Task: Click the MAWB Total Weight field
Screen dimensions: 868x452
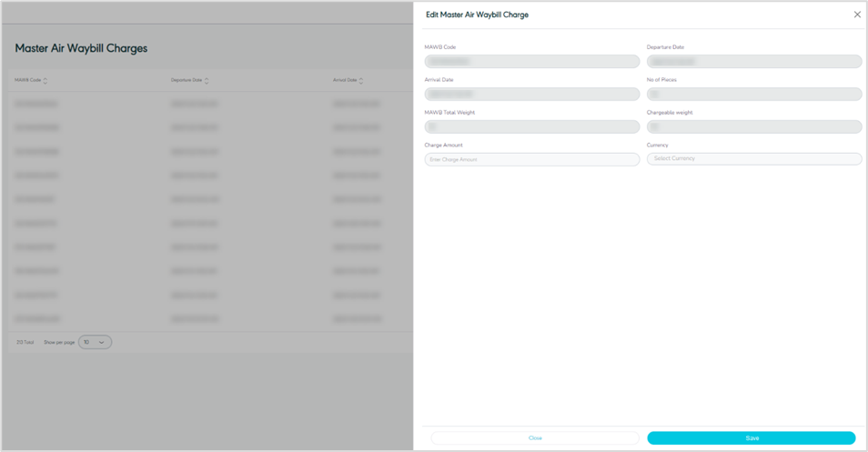Action: (531, 127)
